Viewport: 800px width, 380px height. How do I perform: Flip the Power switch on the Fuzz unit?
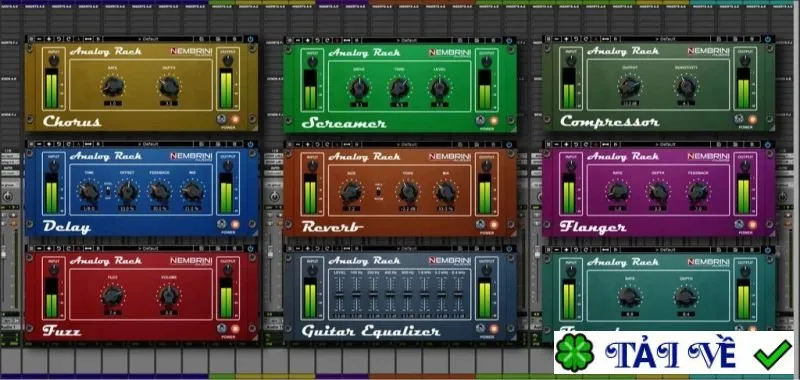coord(221,328)
